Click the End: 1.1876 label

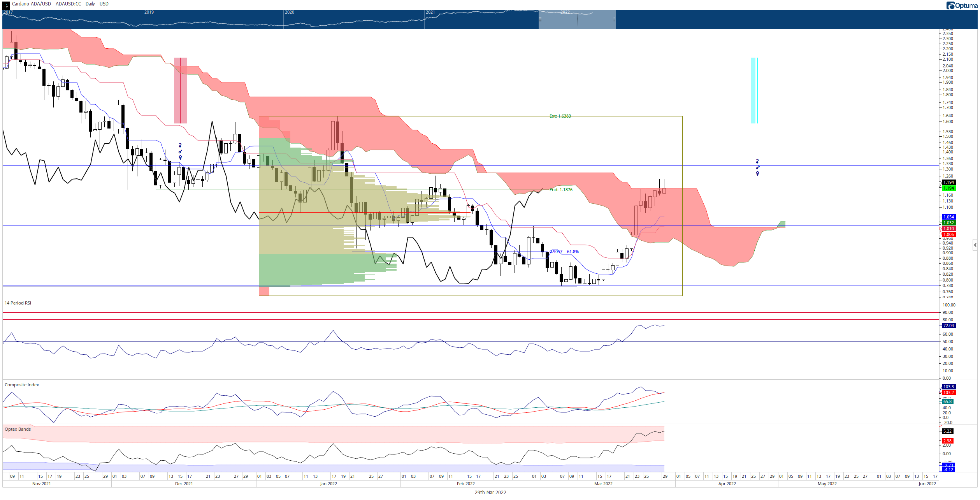pyautogui.click(x=561, y=190)
